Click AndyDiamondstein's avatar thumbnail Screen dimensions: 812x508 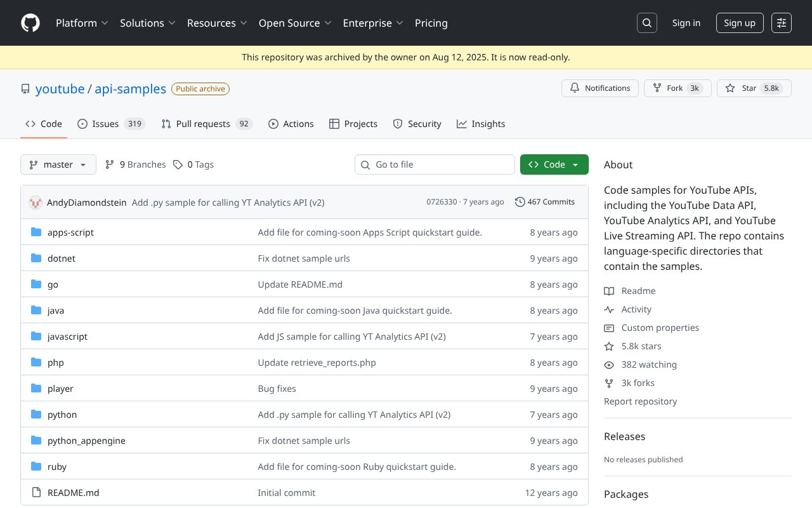pos(36,203)
